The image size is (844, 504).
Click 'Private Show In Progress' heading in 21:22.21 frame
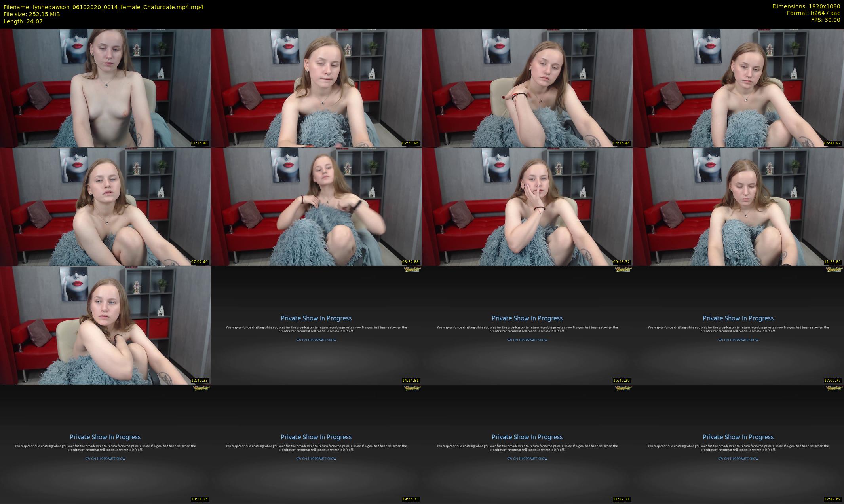[527, 437]
